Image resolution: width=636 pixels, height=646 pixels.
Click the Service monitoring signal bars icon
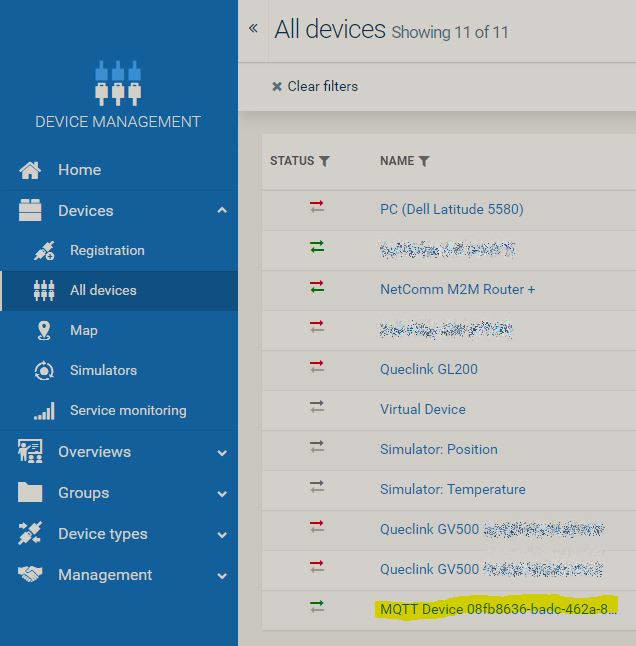(44, 411)
